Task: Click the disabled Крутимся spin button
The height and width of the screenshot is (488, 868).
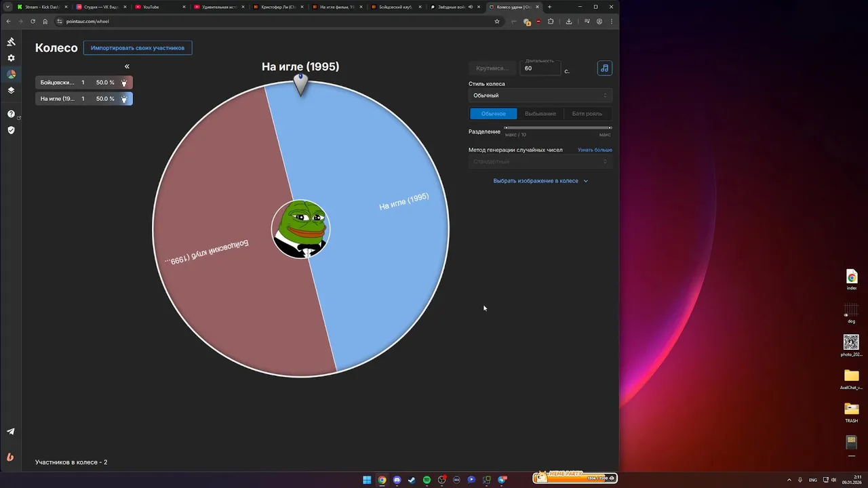Action: (492, 68)
